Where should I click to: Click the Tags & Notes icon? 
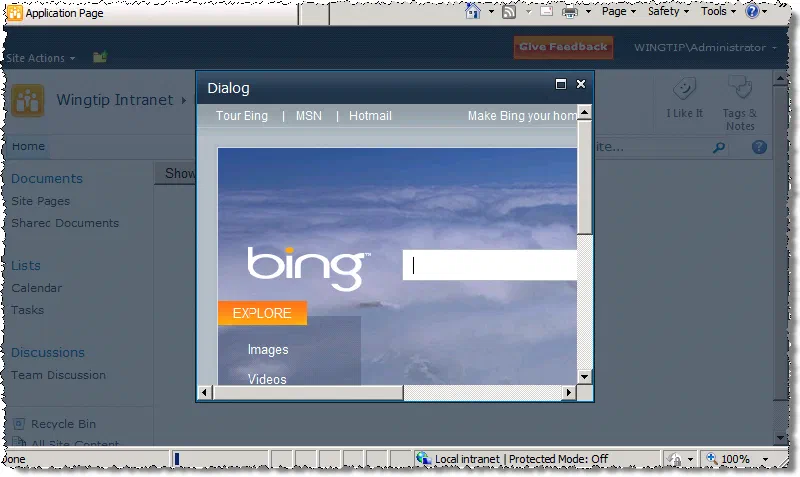740,88
